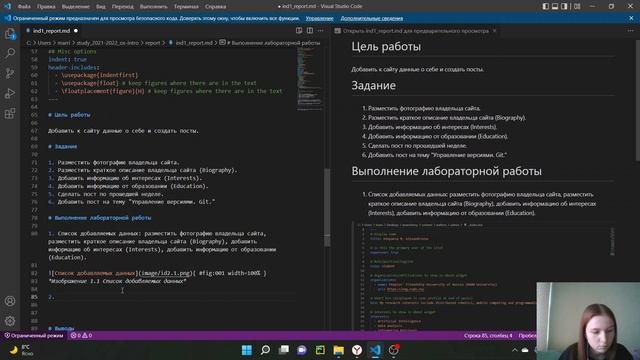
Task: Click the image/id2.1.png link in code
Action: 166,273
